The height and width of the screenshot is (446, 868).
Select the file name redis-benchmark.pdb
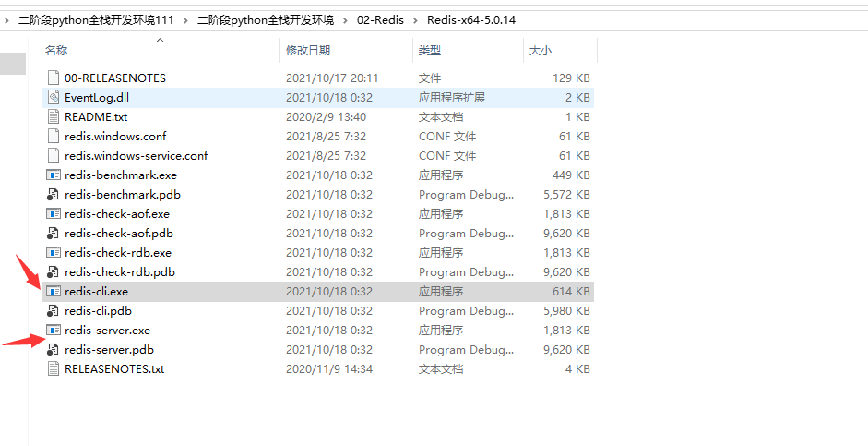tap(123, 195)
